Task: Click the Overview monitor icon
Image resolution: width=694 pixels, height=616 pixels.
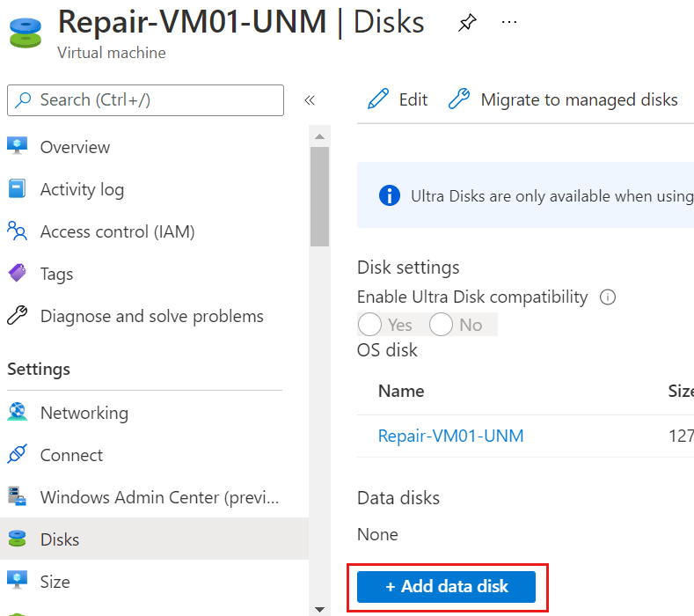Action: tap(18, 147)
